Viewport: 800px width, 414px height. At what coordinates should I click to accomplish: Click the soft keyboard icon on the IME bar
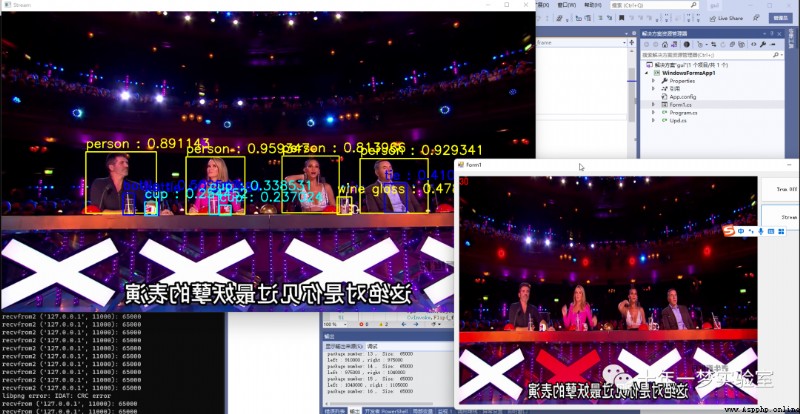pos(771,231)
